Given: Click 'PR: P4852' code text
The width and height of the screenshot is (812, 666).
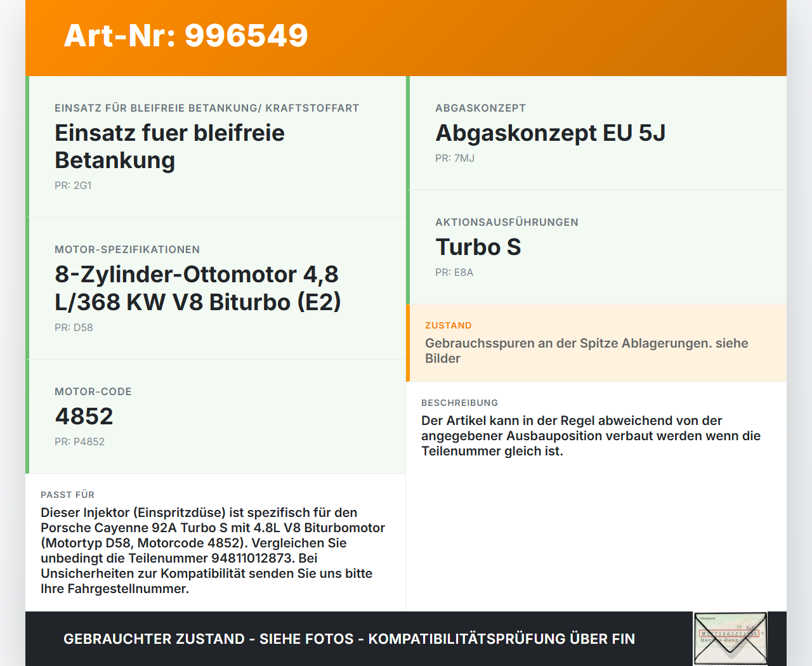Looking at the screenshot, I should 79,442.
